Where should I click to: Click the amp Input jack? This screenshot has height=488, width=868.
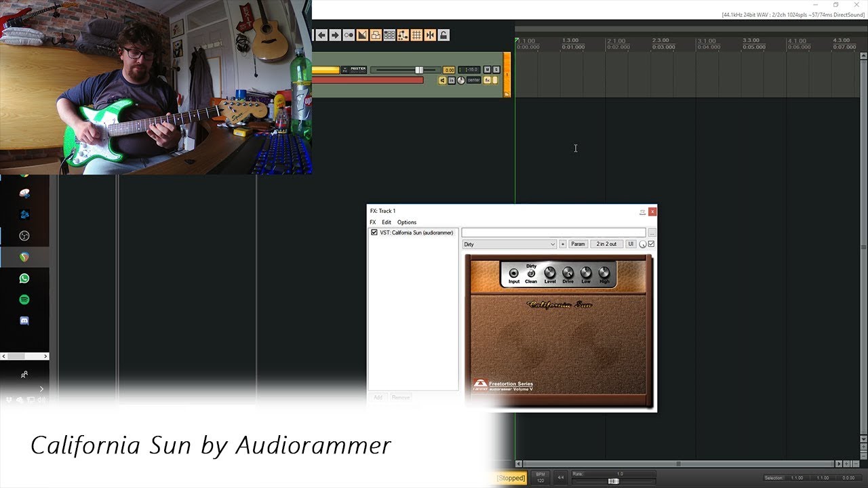pyautogui.click(x=514, y=272)
